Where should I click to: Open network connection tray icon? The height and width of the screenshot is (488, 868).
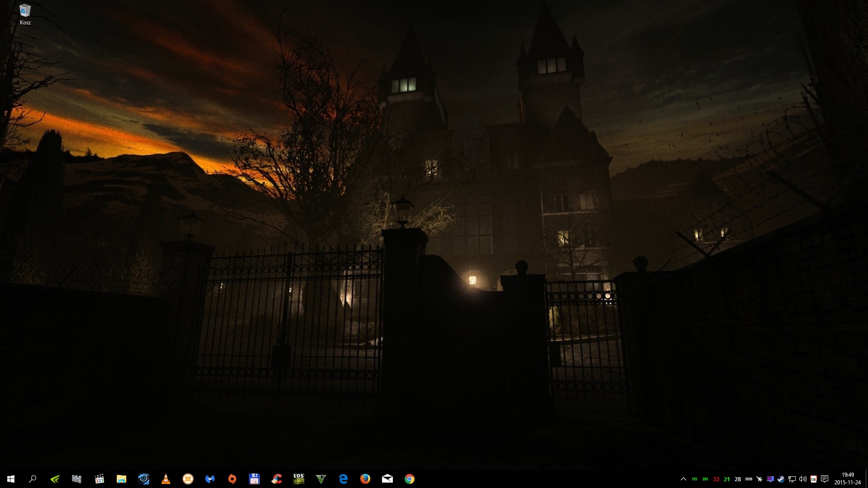point(792,479)
